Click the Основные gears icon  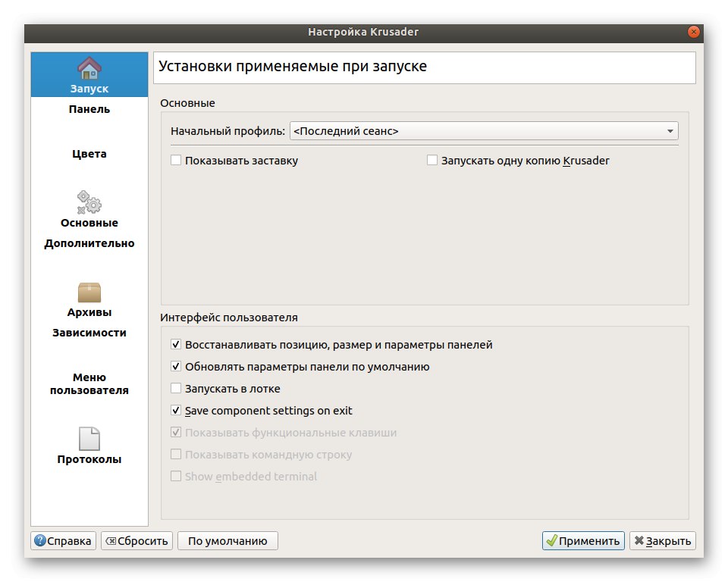tap(89, 202)
